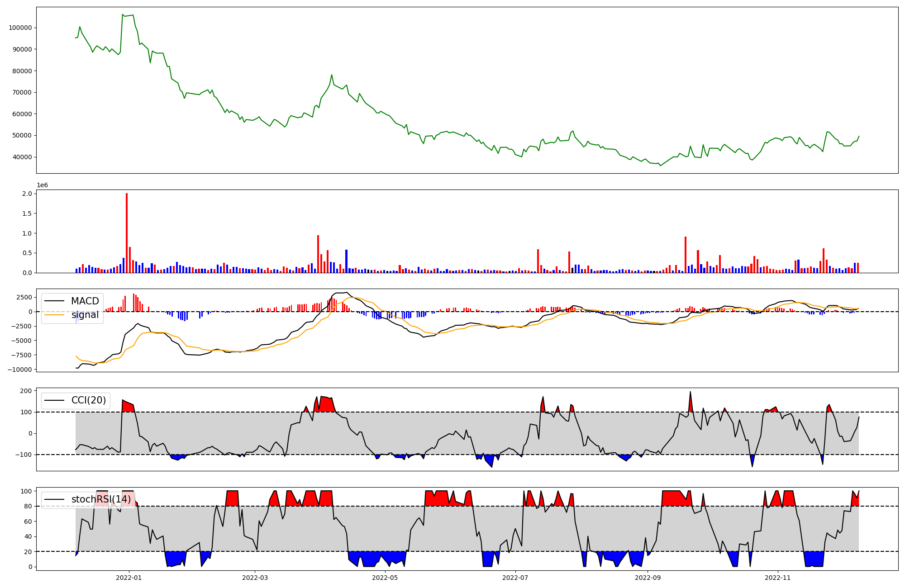905x588 pixels.
Task: Click the -100 CCI axis tick label
Action: pyautogui.click(x=24, y=455)
